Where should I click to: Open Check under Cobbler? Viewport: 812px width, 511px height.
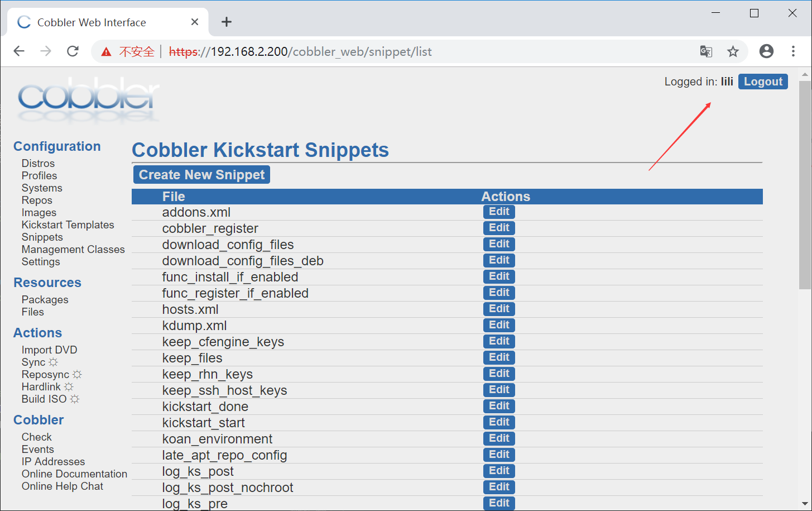37,437
